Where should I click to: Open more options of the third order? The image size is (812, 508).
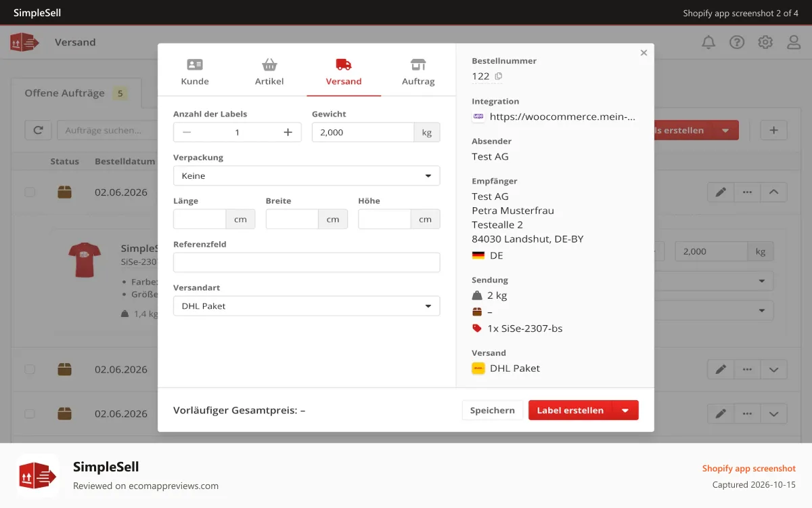click(747, 413)
